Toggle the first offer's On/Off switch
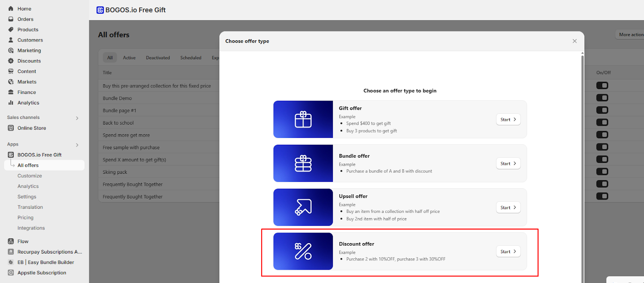The height and width of the screenshot is (283, 644). [x=602, y=85]
